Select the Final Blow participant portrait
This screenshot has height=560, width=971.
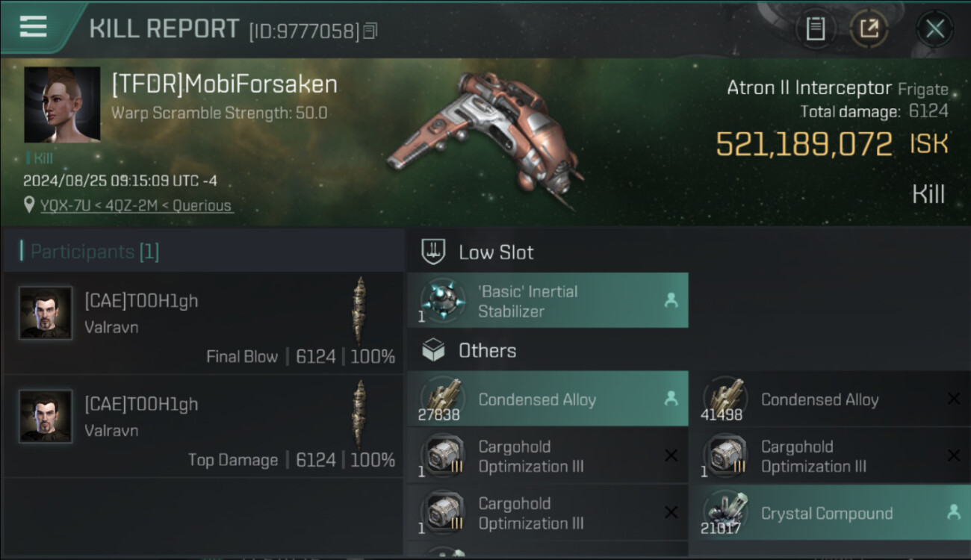(46, 314)
